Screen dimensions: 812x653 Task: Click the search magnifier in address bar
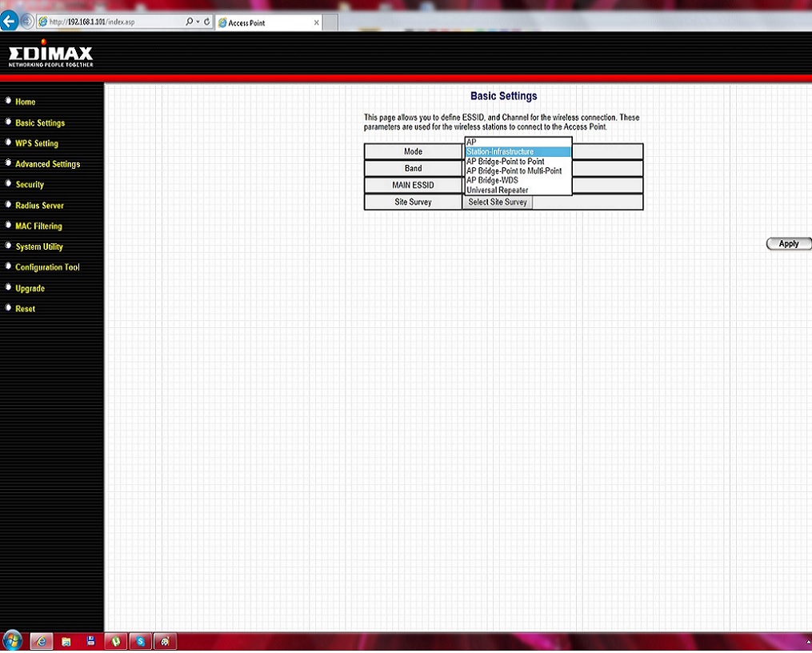click(190, 22)
